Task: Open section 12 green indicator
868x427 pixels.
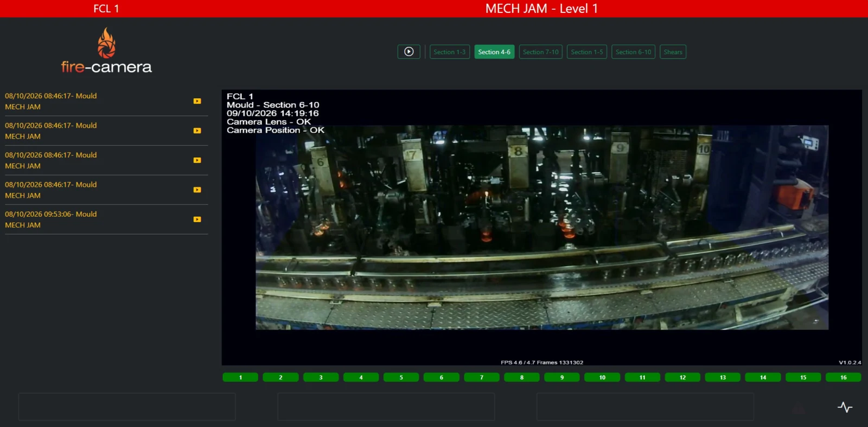Action: pyautogui.click(x=682, y=377)
